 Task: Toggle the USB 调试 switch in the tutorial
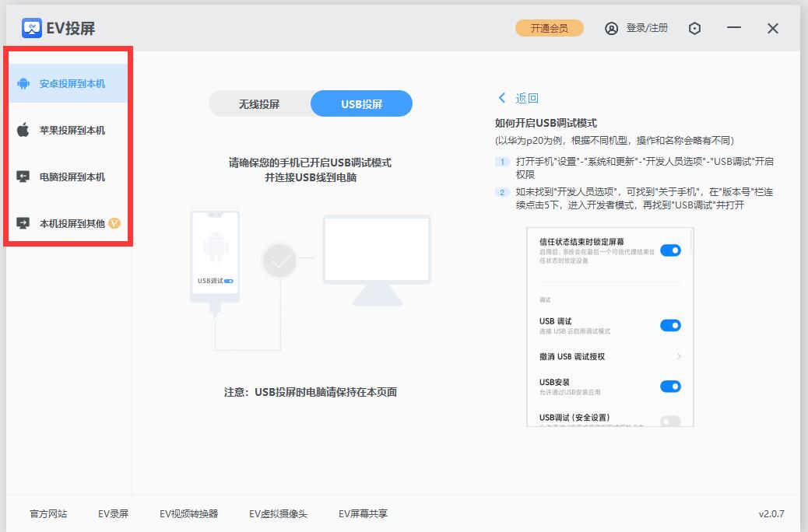[x=670, y=325]
